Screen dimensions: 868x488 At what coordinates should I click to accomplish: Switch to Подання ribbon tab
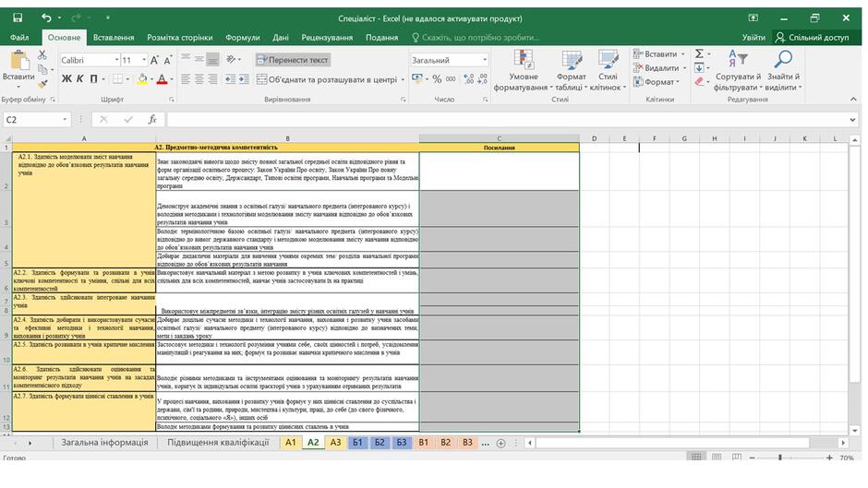pyautogui.click(x=382, y=37)
